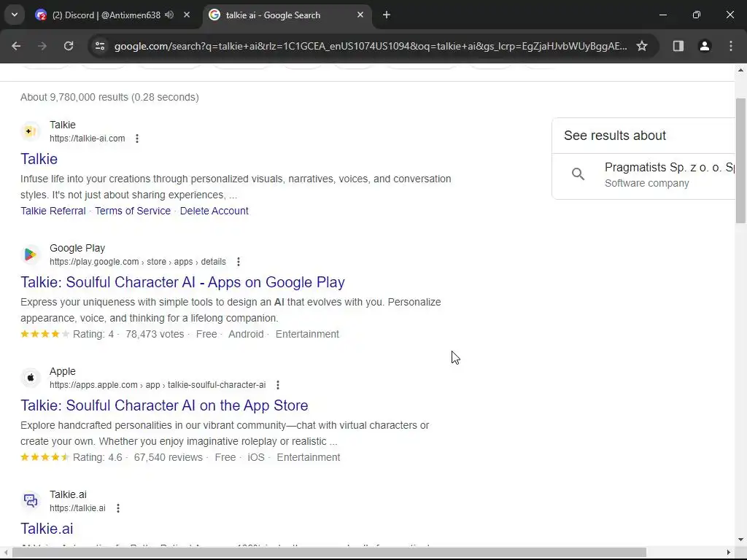Screen dimensions: 747x560
Task: Click the Google Play favicon
Action: click(x=31, y=254)
